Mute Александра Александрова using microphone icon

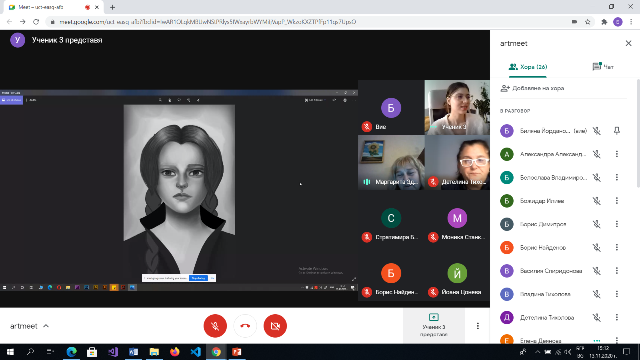597,154
